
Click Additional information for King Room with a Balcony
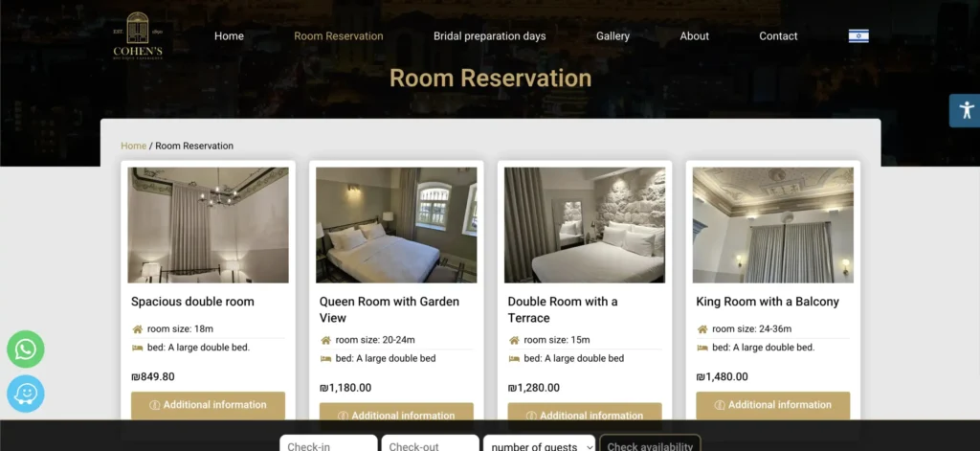(x=773, y=405)
